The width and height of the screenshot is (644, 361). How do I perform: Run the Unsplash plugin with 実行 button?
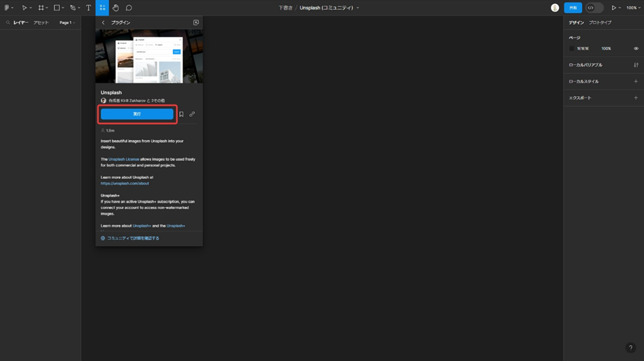pos(137,114)
